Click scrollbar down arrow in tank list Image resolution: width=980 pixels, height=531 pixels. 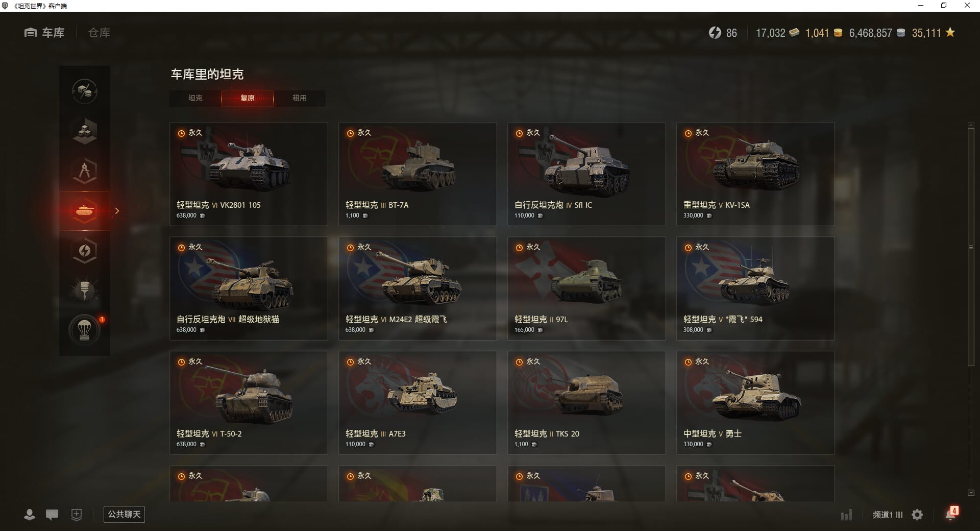[x=971, y=493]
